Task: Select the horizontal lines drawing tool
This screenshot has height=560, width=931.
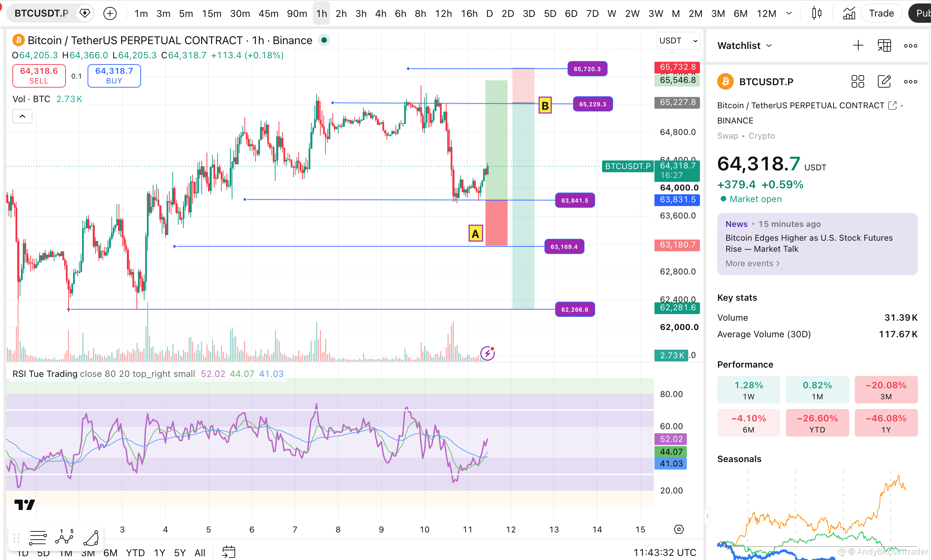Action: tap(38, 538)
